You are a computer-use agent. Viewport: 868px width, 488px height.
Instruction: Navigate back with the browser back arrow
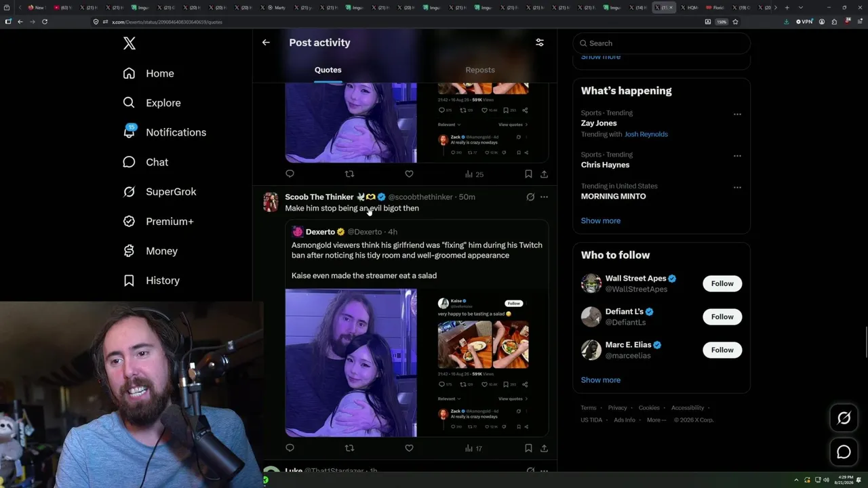pyautogui.click(x=20, y=22)
